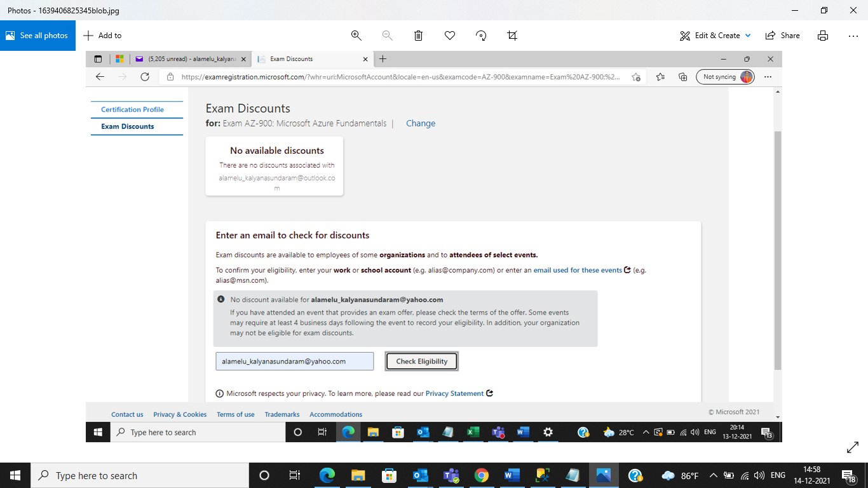
Task: Click the Exam Discounts browser tab in photo
Action: [312, 59]
